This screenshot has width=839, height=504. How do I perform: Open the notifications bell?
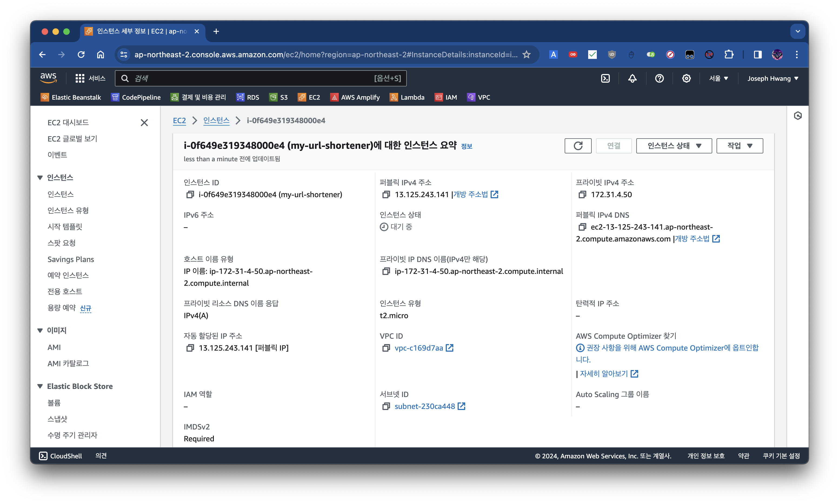click(632, 78)
